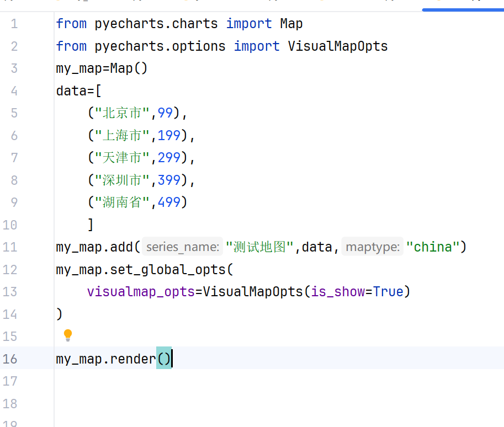Click the yellow lightbulb quick-fix icon
The image size is (504, 427).
click(68, 335)
